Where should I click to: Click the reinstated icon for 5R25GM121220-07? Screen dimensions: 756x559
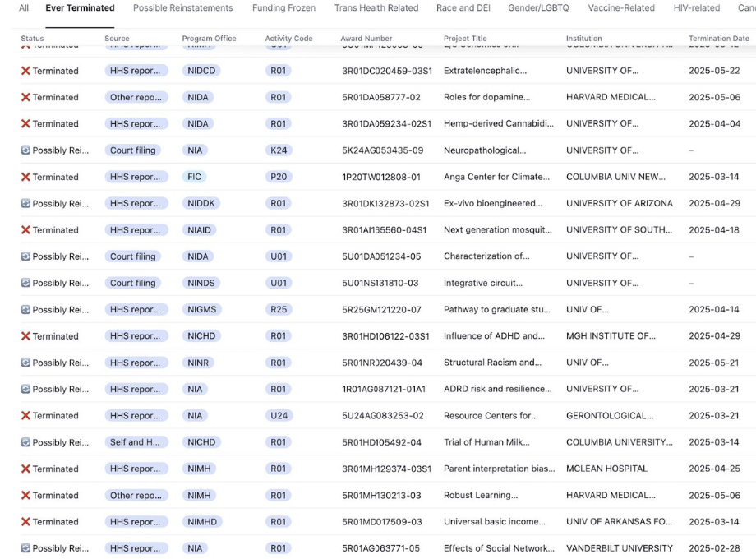click(x=25, y=310)
